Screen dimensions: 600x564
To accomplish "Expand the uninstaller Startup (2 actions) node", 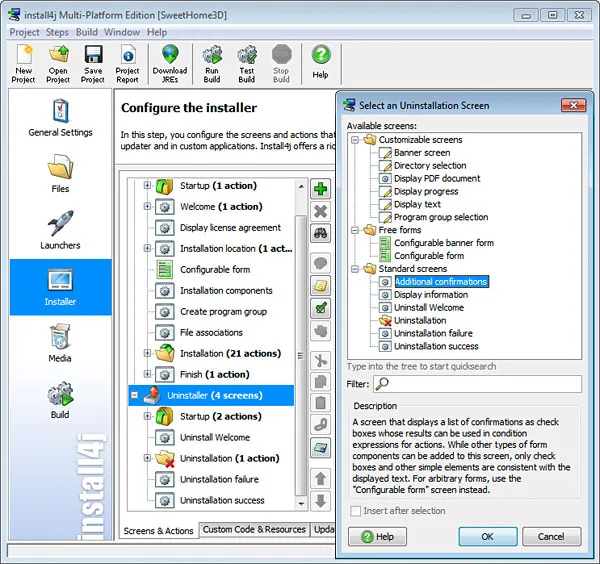I will tap(147, 416).
